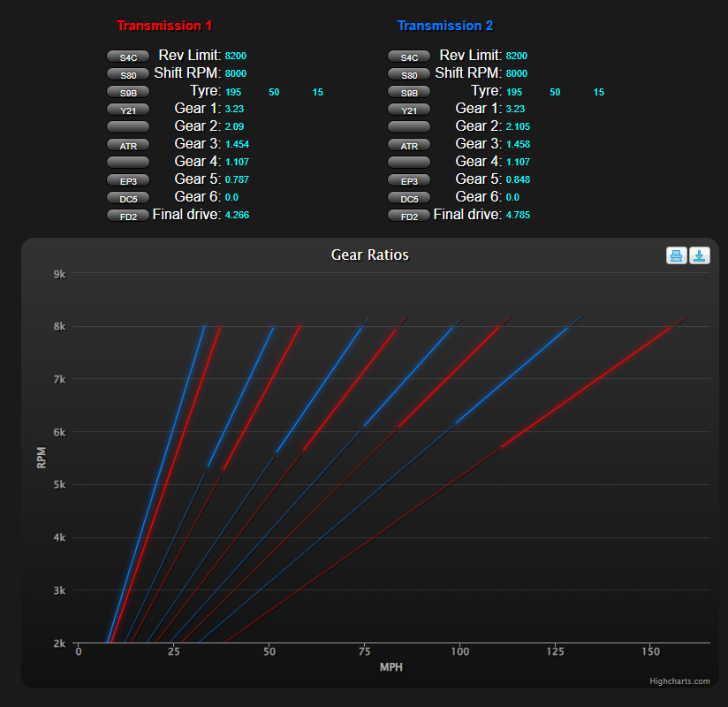Load ATR preset for Transmission 2
The image size is (728, 707).
tap(409, 145)
